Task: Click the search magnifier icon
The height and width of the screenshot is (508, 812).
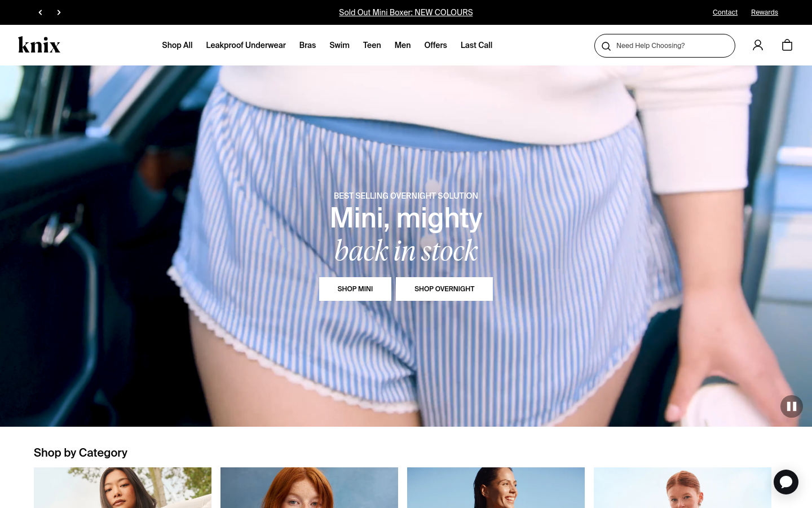Action: click(606, 46)
